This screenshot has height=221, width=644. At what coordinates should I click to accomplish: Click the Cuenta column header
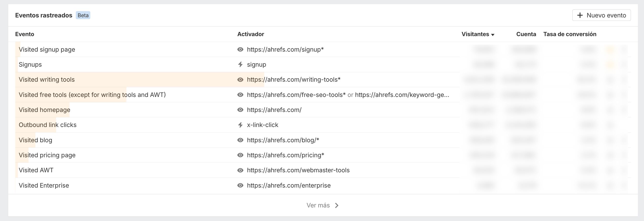[x=526, y=34]
